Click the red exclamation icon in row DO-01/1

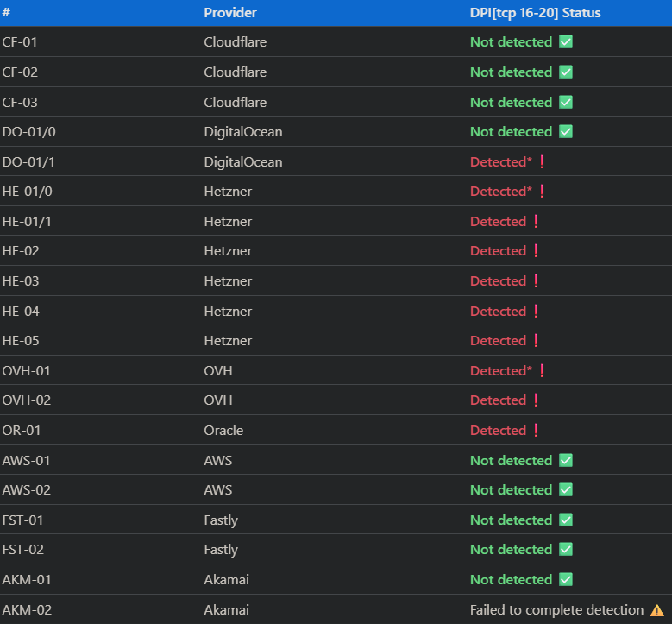coord(542,161)
